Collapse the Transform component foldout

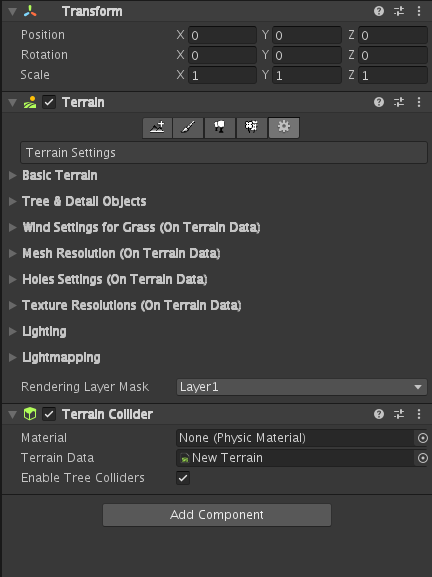[13, 11]
